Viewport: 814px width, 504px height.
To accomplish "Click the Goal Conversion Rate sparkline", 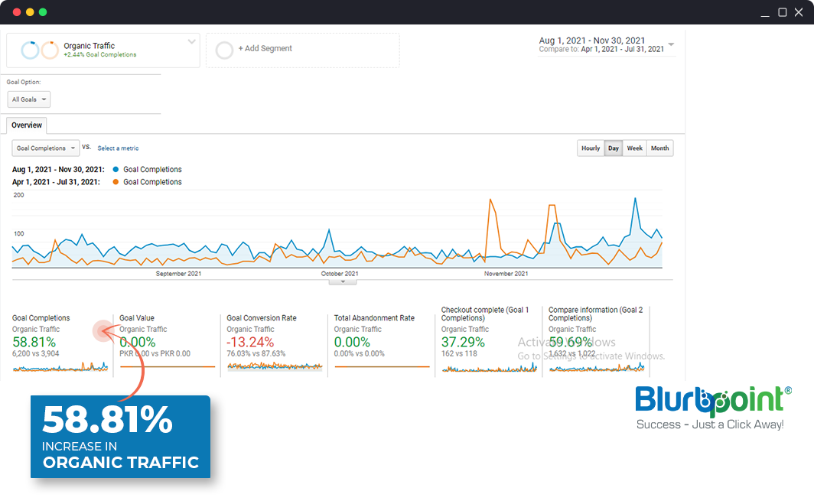I will pos(275,367).
